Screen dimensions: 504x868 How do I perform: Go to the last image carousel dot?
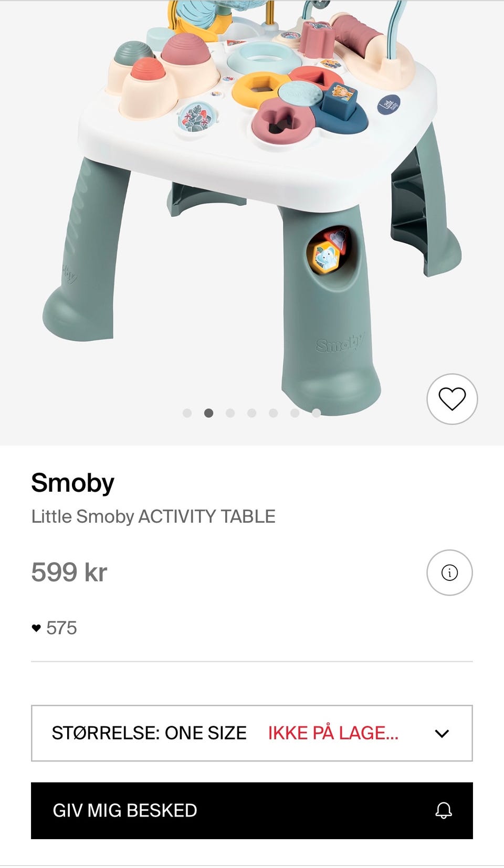(x=316, y=413)
